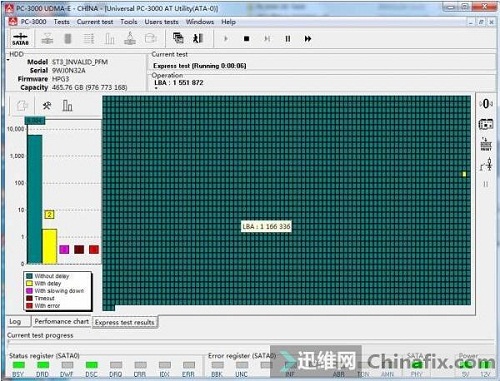Open the Users tests menu

[x=161, y=22]
